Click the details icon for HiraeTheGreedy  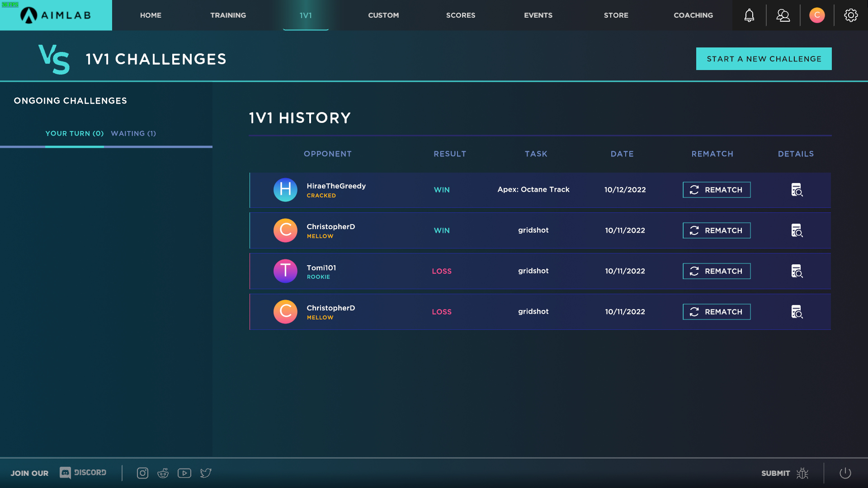click(x=797, y=189)
